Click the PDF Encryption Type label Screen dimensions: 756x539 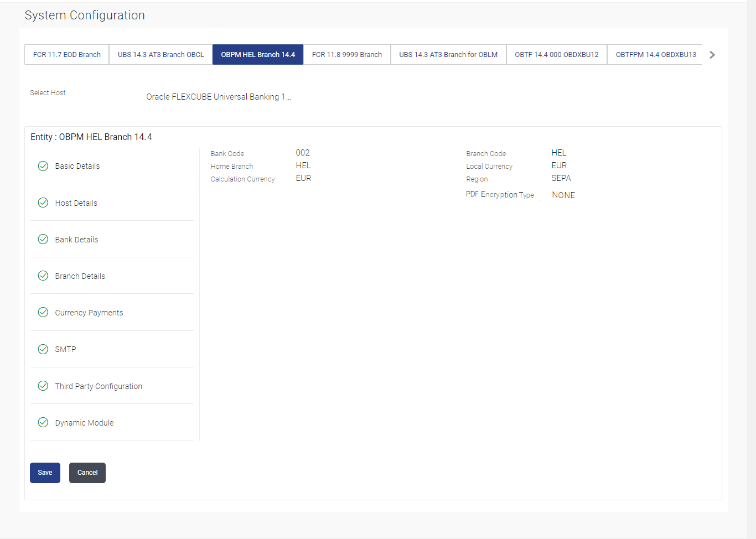(x=500, y=195)
